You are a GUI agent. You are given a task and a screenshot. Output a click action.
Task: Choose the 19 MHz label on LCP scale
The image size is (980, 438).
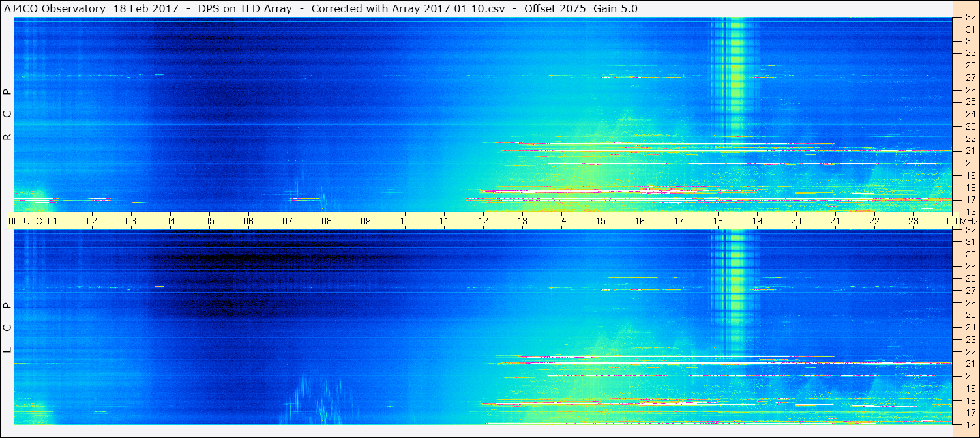coord(970,388)
